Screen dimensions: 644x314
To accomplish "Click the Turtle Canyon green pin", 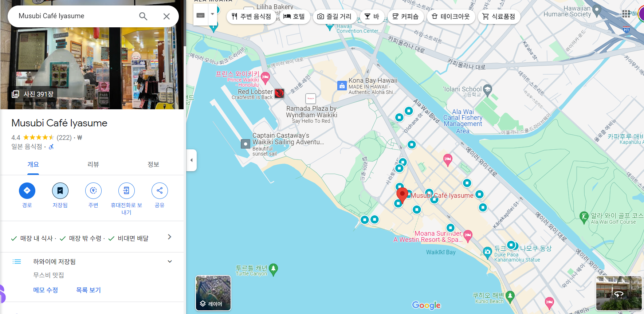I will [273, 270].
